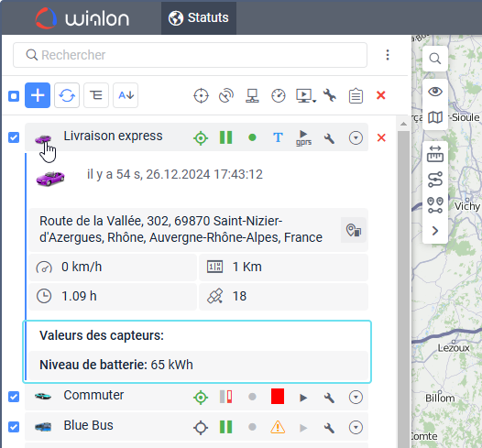Open map layers selector icon

click(435, 117)
